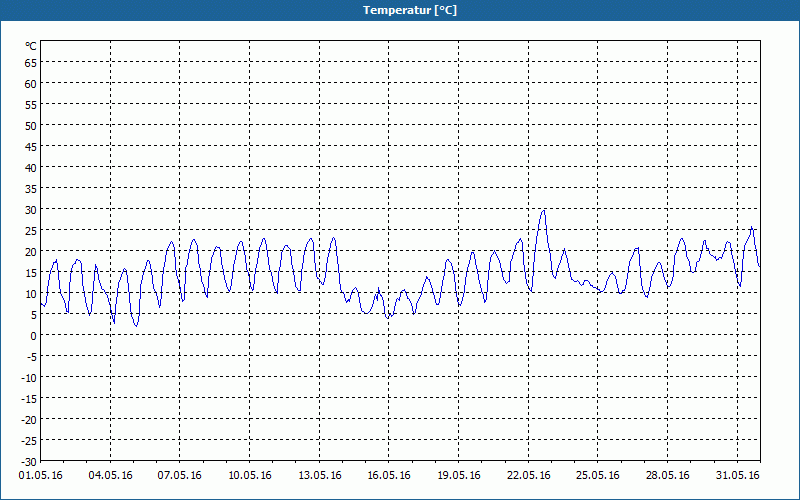Viewport: 800px width, 500px height.
Task: Select the 45 y-axis label
Action: click(31, 146)
